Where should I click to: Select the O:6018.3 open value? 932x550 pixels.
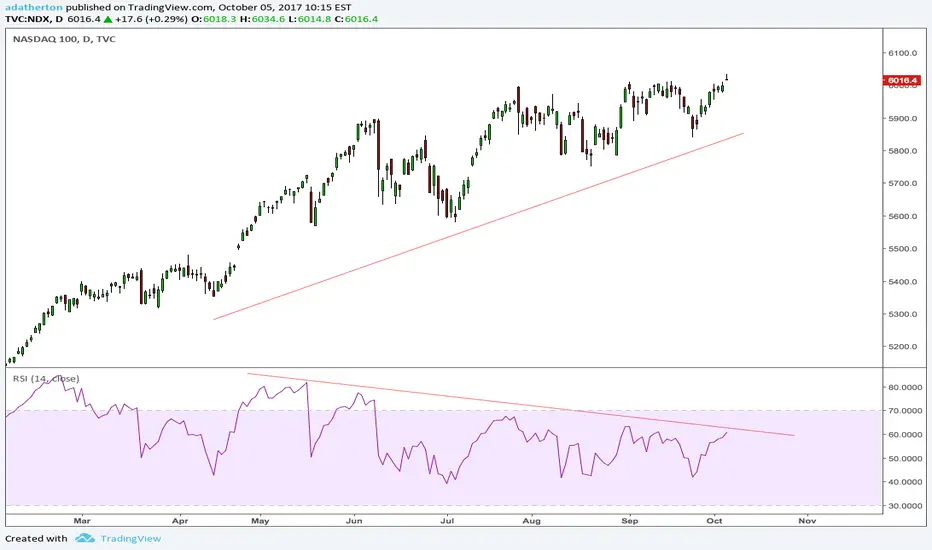214,19
